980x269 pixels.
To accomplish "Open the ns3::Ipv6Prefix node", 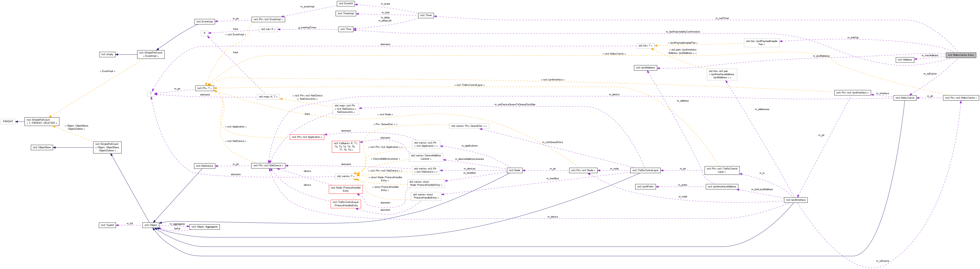I will tap(645, 186).
